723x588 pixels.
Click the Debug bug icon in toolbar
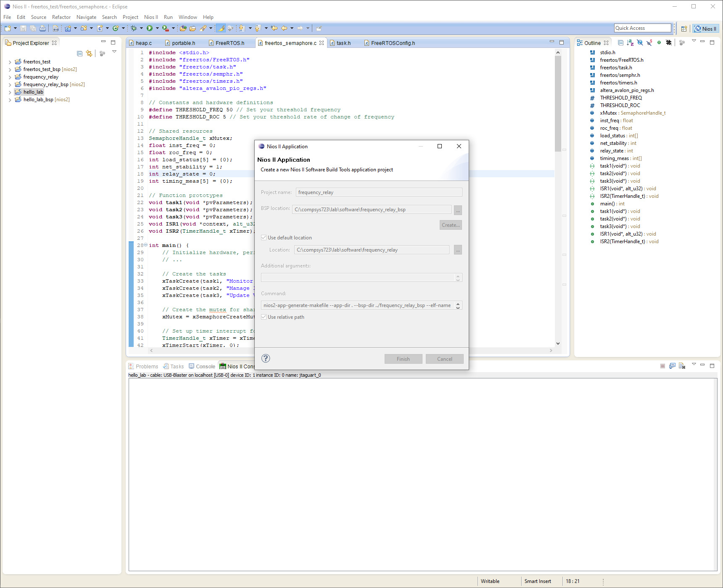coord(134,28)
